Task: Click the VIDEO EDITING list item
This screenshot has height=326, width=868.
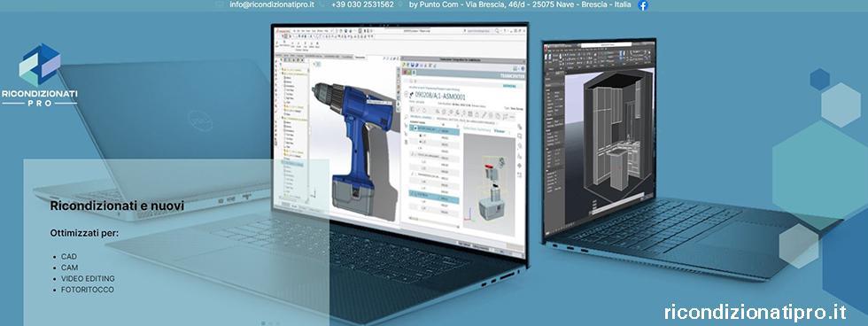Action: click(88, 278)
